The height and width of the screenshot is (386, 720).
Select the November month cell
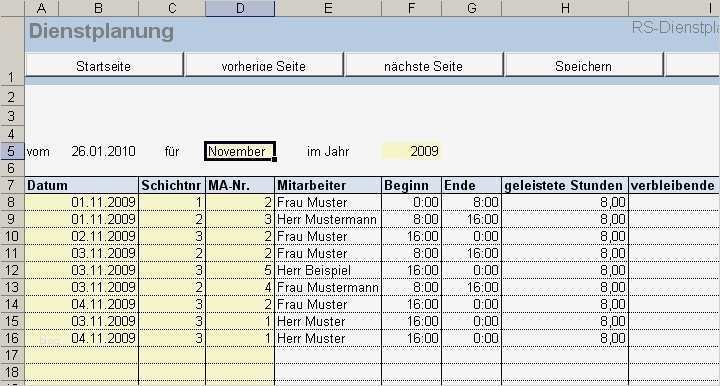coord(240,151)
